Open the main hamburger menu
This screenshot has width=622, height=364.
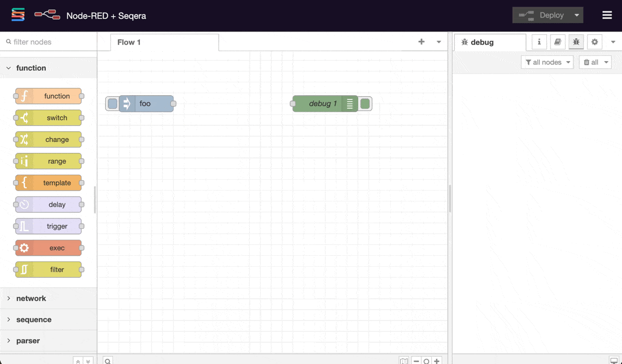pyautogui.click(x=607, y=14)
